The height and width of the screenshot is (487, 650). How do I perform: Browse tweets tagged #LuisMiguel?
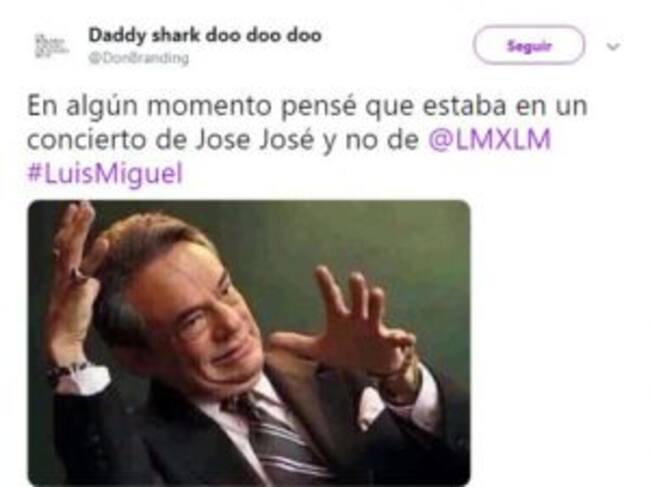[105, 173]
